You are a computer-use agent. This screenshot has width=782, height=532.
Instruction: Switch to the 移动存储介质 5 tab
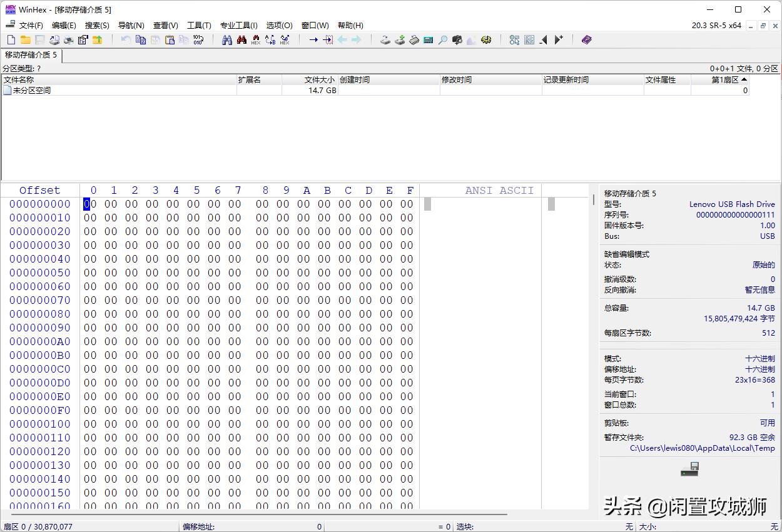coord(31,55)
